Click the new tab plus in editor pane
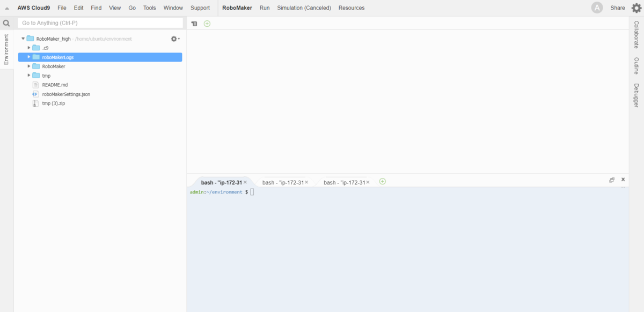Viewport: 644px width, 312px height. click(x=207, y=24)
